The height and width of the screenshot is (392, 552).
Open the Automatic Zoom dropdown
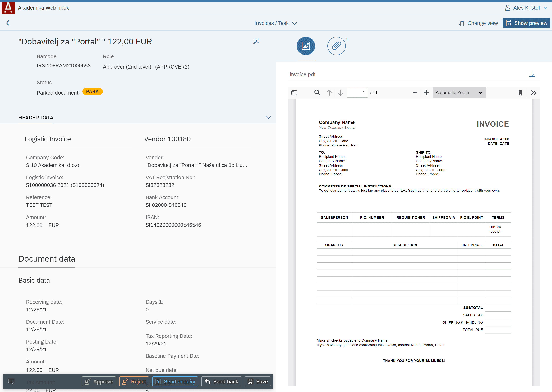click(459, 93)
